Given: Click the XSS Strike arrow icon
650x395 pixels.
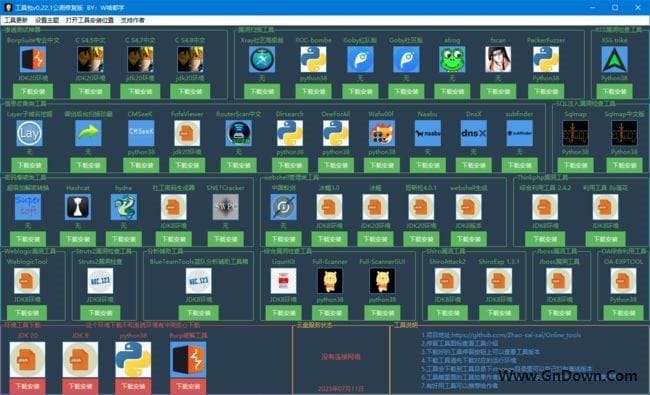Looking at the screenshot, I should click(614, 59).
